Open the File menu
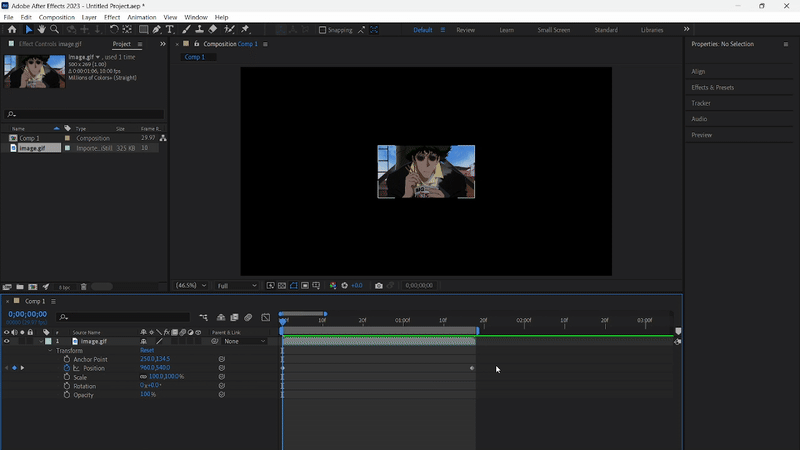 [9, 17]
